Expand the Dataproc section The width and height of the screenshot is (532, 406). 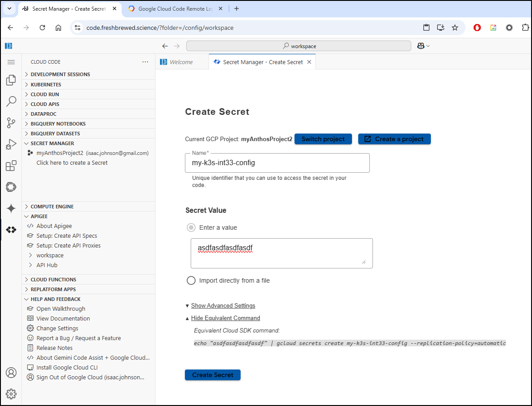click(89, 114)
